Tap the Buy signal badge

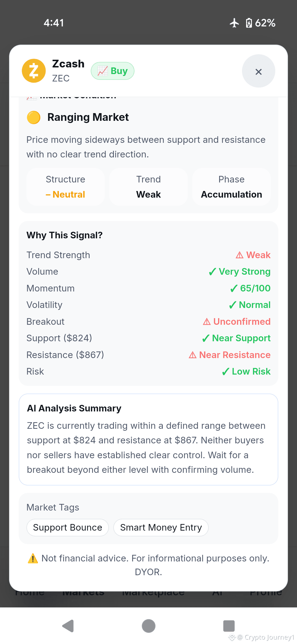(112, 71)
